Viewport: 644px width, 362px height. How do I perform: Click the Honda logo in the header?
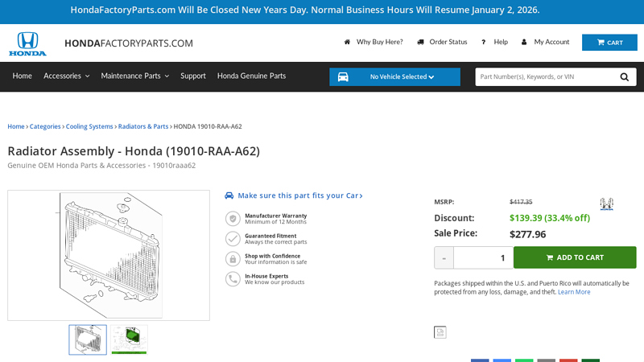tap(27, 43)
